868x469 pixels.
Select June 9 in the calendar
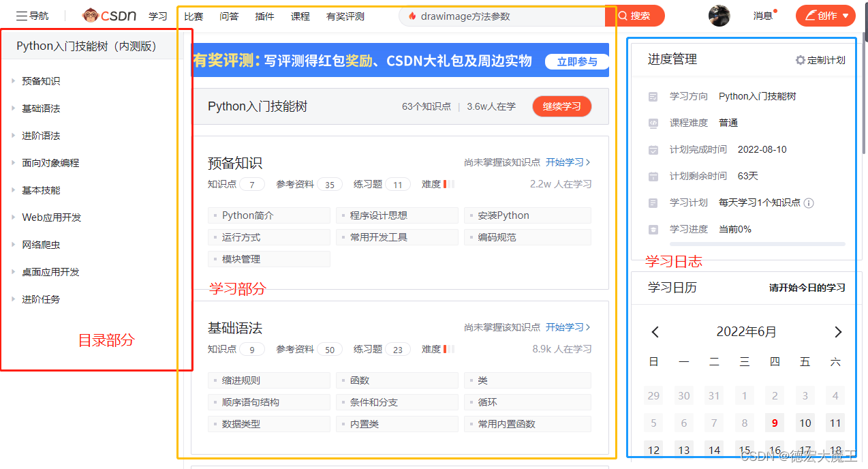[x=775, y=423]
